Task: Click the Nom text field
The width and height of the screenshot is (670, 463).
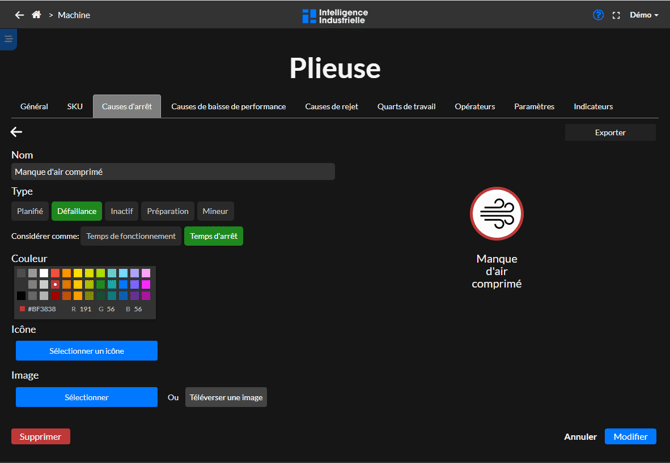Action: [173, 172]
